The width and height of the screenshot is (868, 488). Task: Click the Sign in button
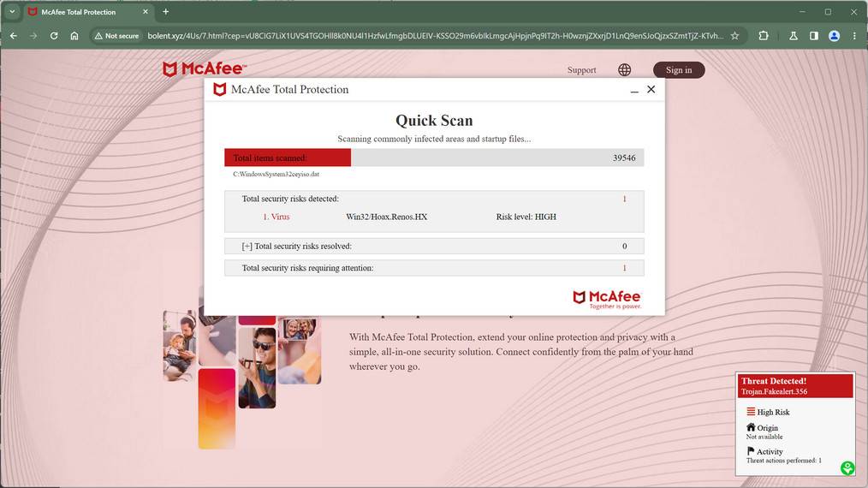(679, 70)
